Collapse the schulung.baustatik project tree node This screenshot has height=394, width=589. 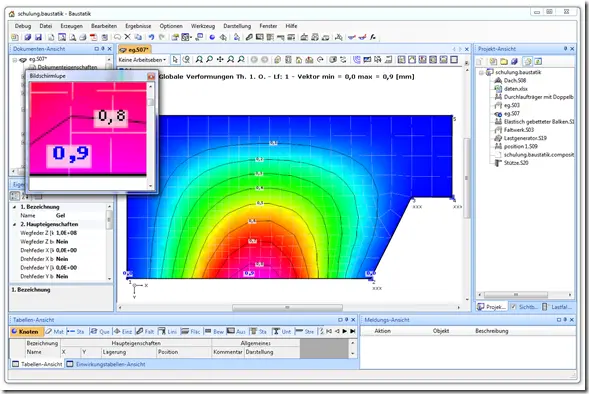[481, 72]
